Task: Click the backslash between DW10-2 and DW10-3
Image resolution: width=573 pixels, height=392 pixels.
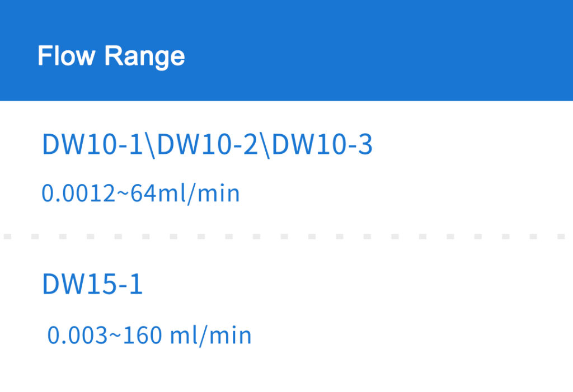Action: click(265, 145)
